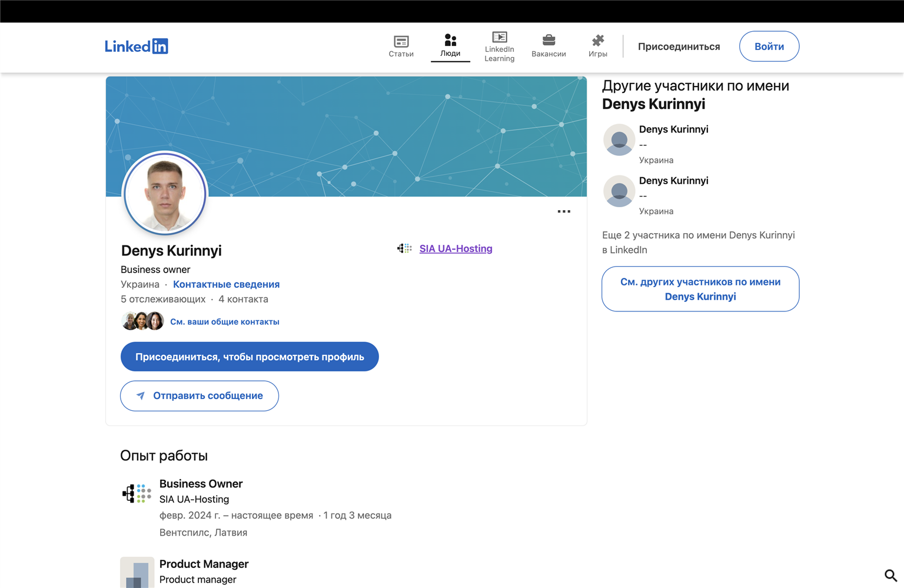This screenshot has height=588, width=904.
Task: Open LinkedIn Learning
Action: (499, 46)
